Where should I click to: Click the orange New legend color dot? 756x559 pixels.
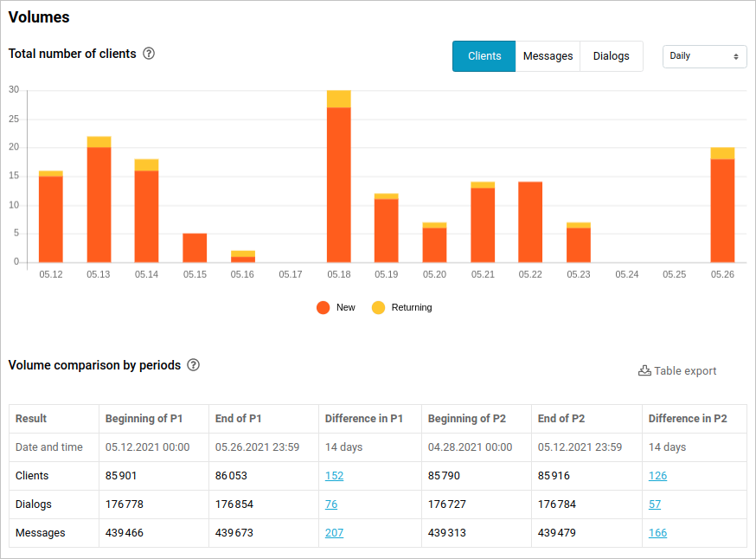pos(324,307)
